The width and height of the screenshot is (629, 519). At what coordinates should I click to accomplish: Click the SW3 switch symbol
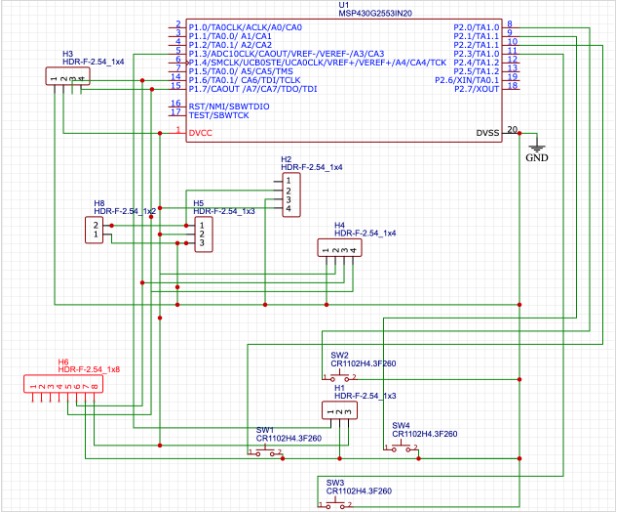point(336,506)
